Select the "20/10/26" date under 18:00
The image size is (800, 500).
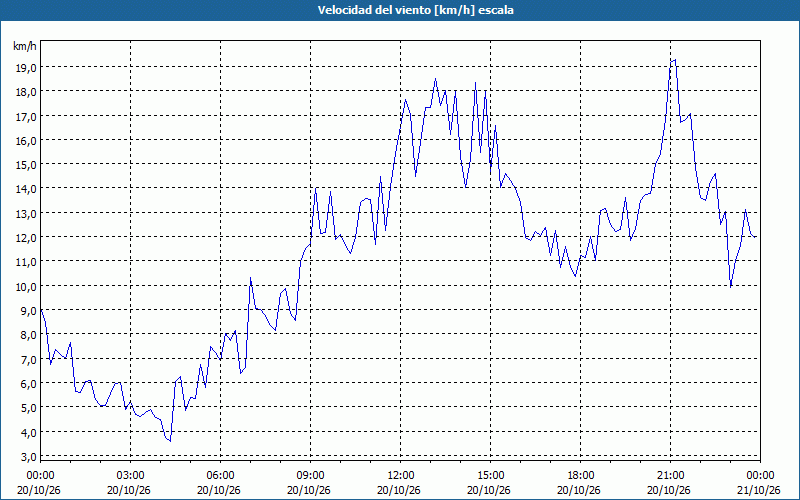click(579, 490)
